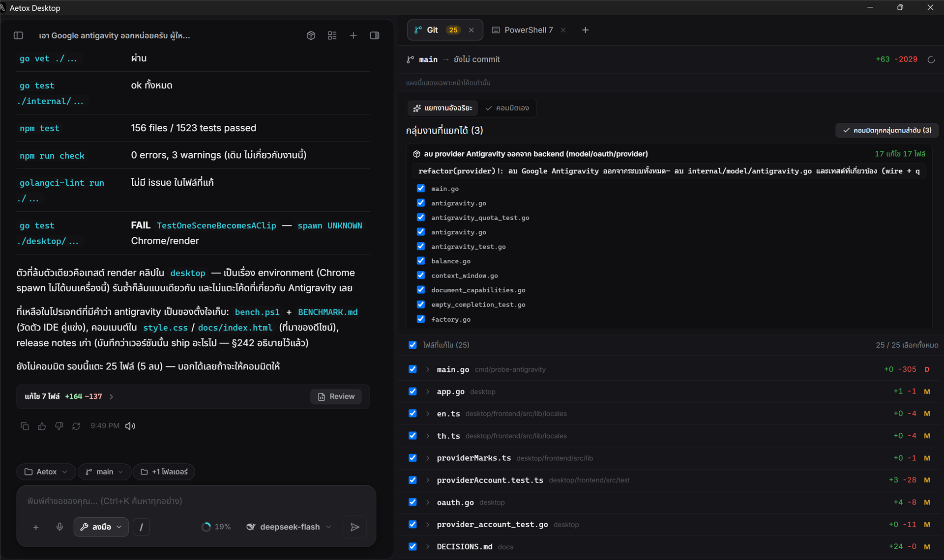Open the task list icon in chat header
This screenshot has width=944, height=560.
[332, 35]
